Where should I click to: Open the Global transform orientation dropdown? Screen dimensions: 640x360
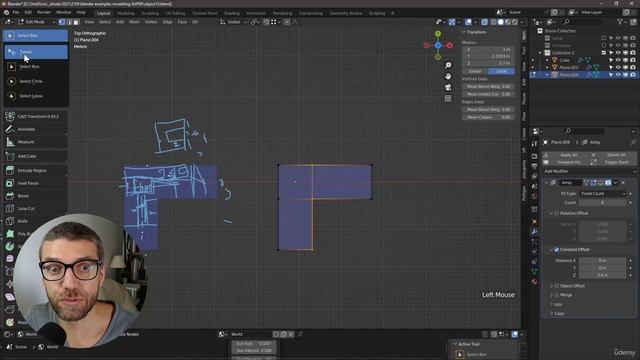coord(233,22)
